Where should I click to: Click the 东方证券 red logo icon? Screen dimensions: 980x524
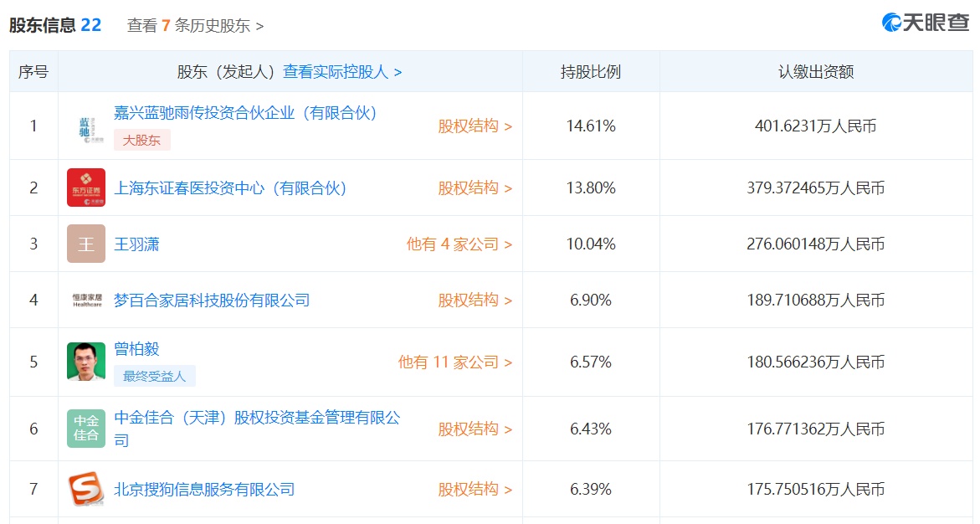86,188
